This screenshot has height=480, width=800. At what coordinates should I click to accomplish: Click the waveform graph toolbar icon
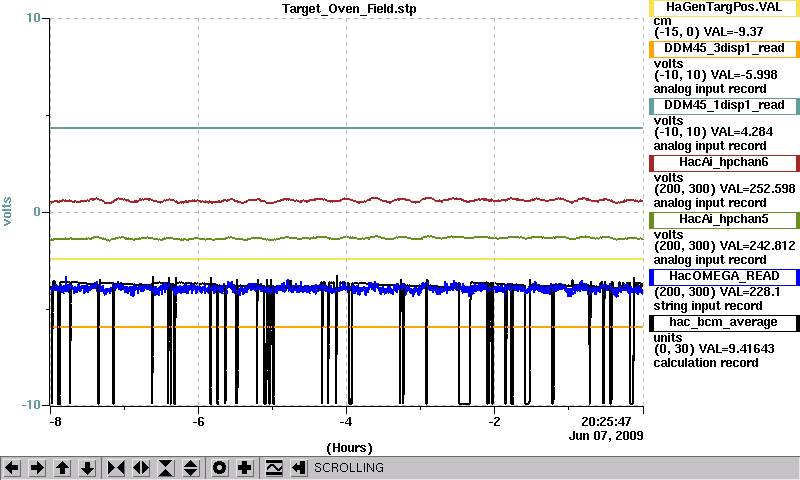(x=274, y=468)
